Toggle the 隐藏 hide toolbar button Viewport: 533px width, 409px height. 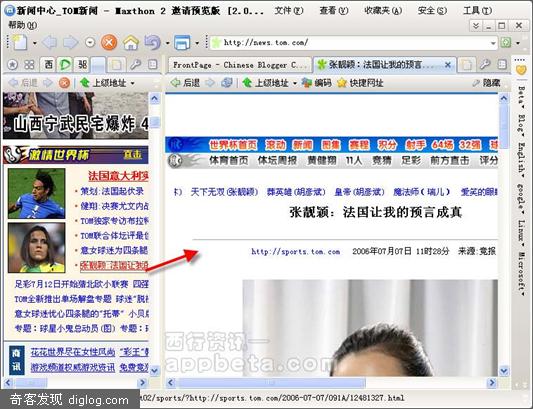(x=486, y=83)
